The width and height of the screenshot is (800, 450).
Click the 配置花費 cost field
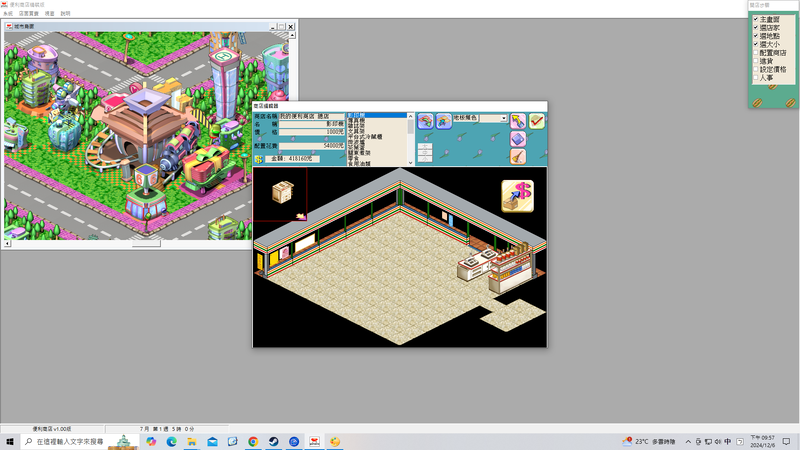312,146
